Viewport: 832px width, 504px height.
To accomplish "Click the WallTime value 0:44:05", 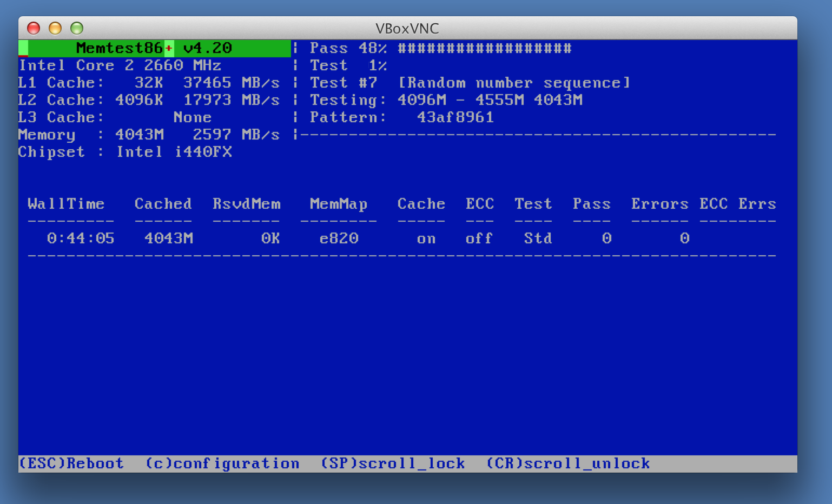I will point(81,238).
